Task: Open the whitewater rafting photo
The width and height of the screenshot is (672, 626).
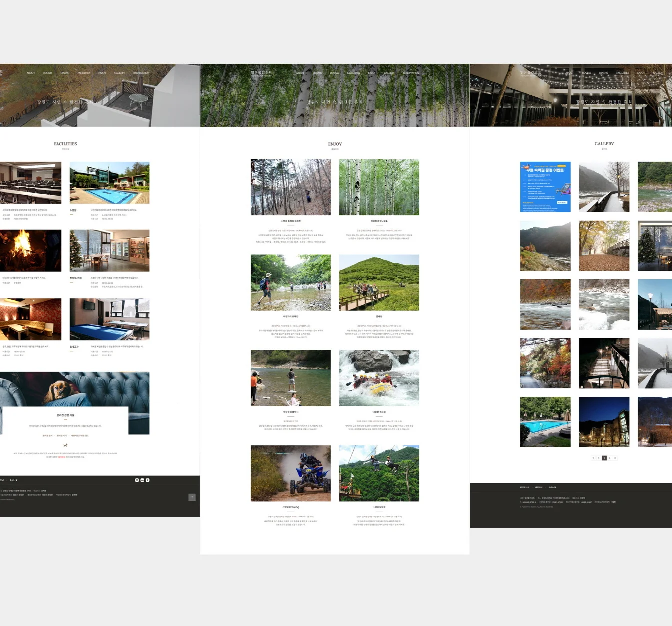Action: click(x=379, y=378)
